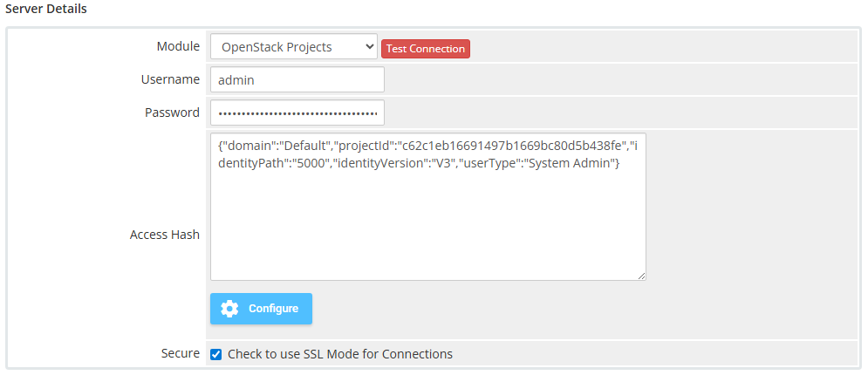Click the Module field label

[178, 47]
